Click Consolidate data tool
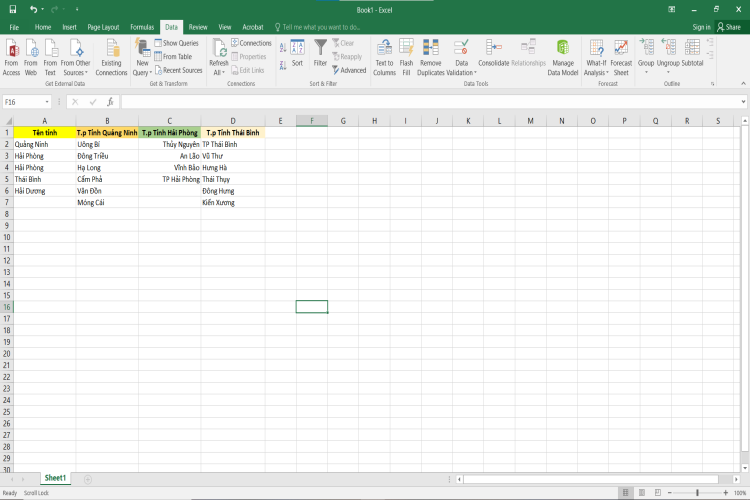 (x=494, y=53)
